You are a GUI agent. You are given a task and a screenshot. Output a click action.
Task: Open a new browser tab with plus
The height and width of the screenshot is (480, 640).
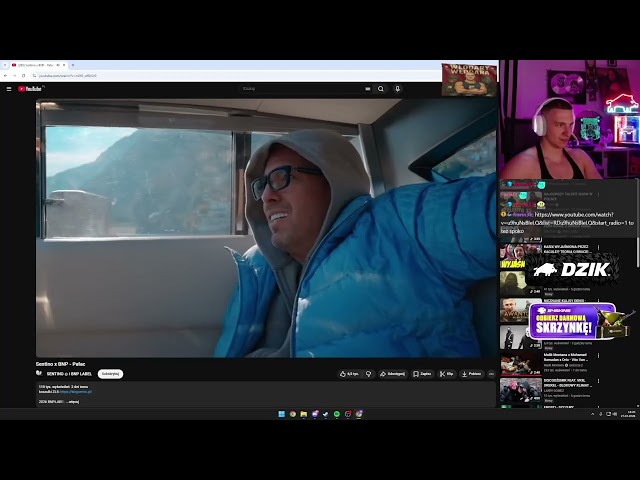point(73,65)
